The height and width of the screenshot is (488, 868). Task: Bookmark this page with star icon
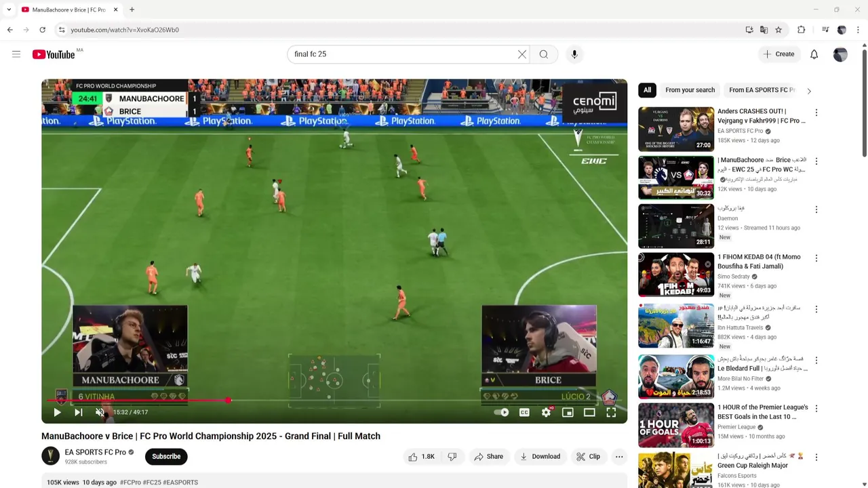coord(778,30)
